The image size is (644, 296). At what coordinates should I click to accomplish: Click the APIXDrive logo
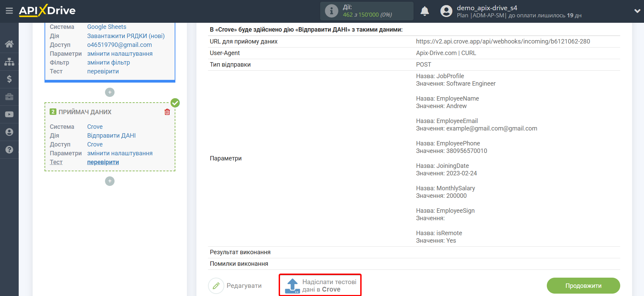point(47,11)
